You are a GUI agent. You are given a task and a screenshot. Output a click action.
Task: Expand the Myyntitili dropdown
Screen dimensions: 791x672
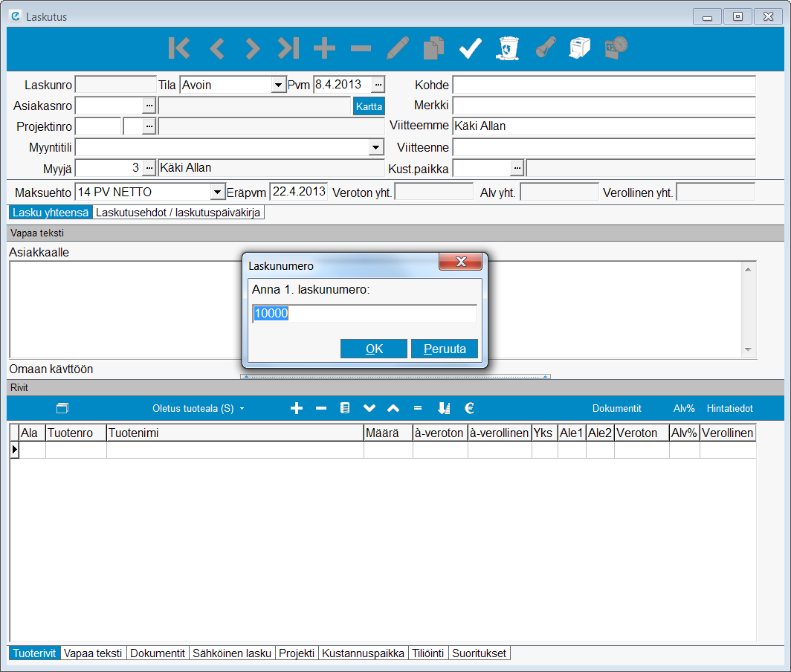coord(375,147)
